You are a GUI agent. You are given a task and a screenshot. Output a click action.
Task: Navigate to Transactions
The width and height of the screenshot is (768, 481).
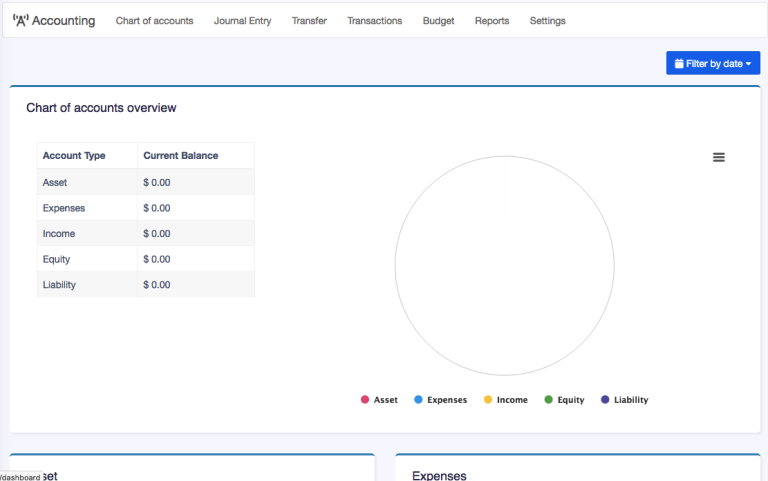374,21
